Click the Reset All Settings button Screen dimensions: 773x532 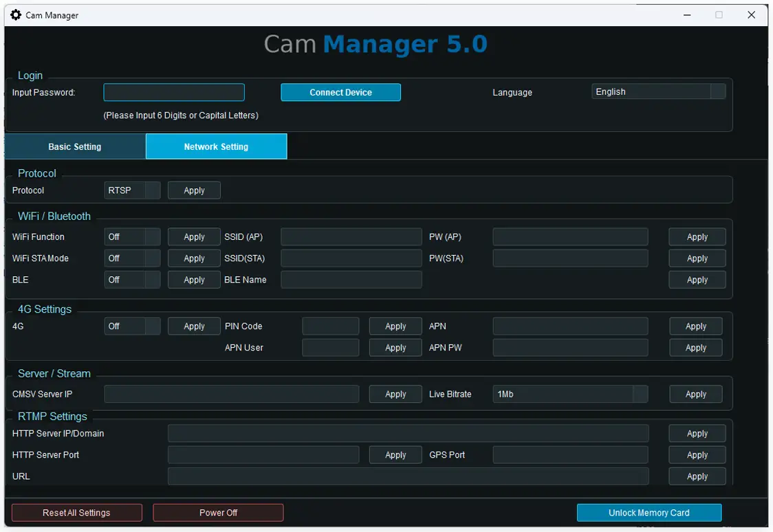click(77, 513)
